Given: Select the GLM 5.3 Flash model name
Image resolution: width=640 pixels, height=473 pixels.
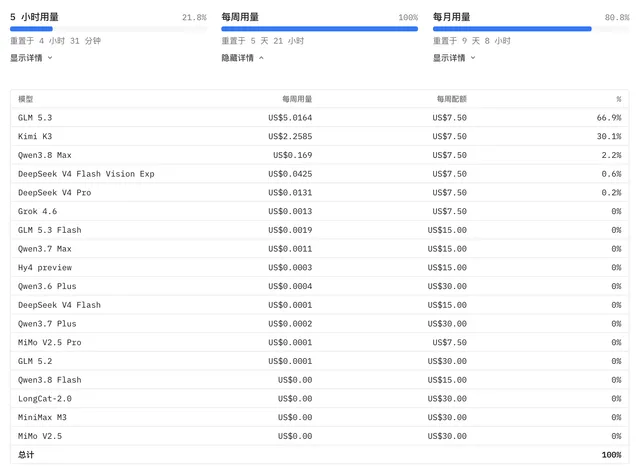Looking at the screenshot, I should pos(50,230).
